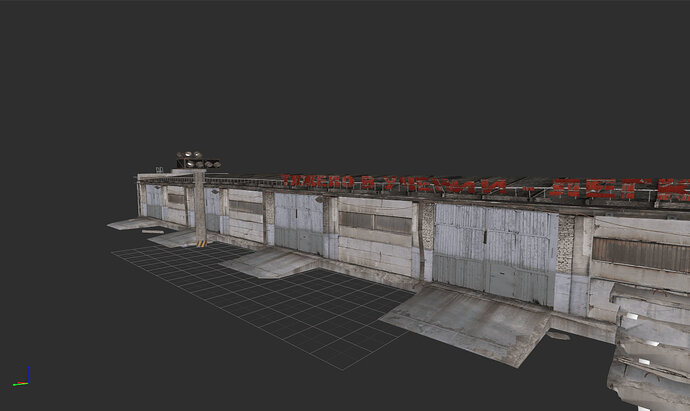This screenshot has width=690, height=411.
Task: Click the broken structure at bottom right
Action: (x=650, y=355)
